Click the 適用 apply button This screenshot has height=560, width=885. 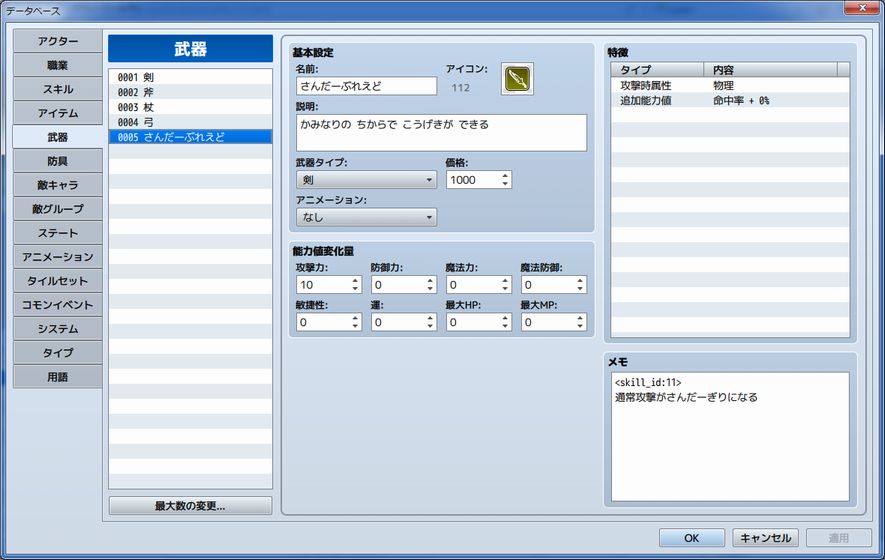839,538
